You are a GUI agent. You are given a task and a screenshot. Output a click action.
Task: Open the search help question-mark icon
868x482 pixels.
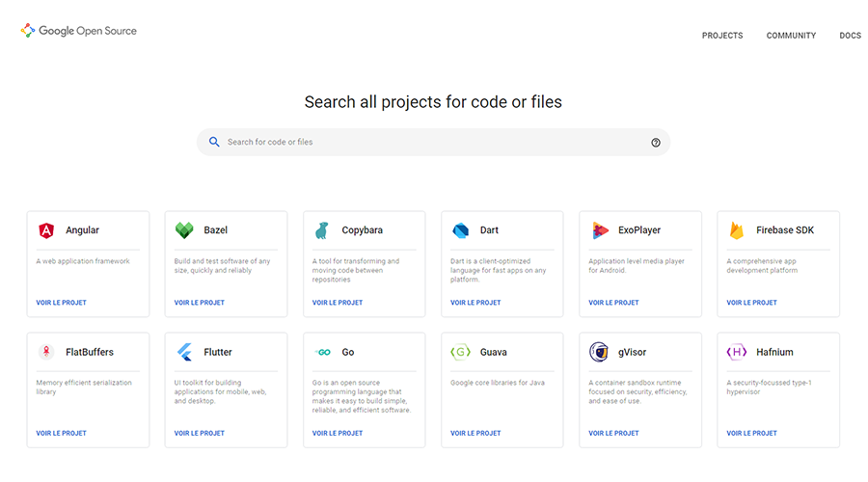(x=656, y=143)
